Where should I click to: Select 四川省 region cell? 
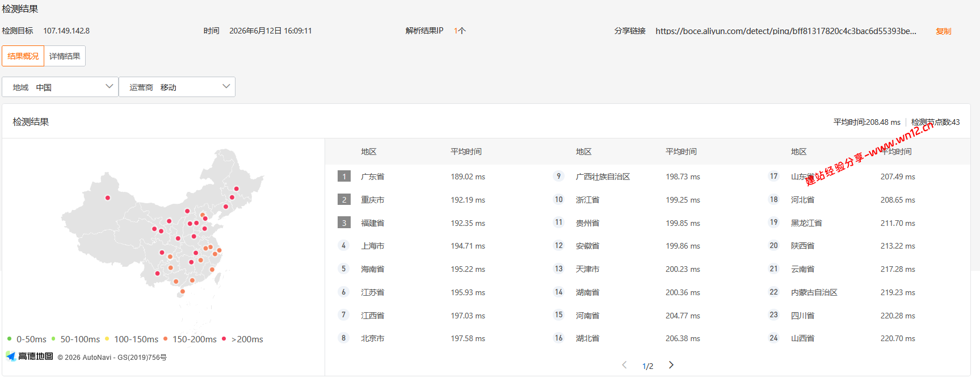[802, 316]
